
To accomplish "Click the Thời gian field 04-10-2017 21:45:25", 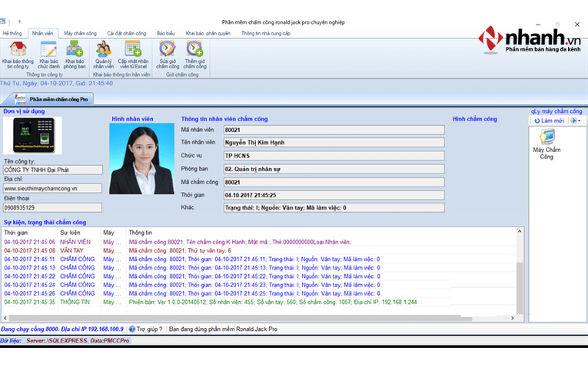I will [x=334, y=195].
